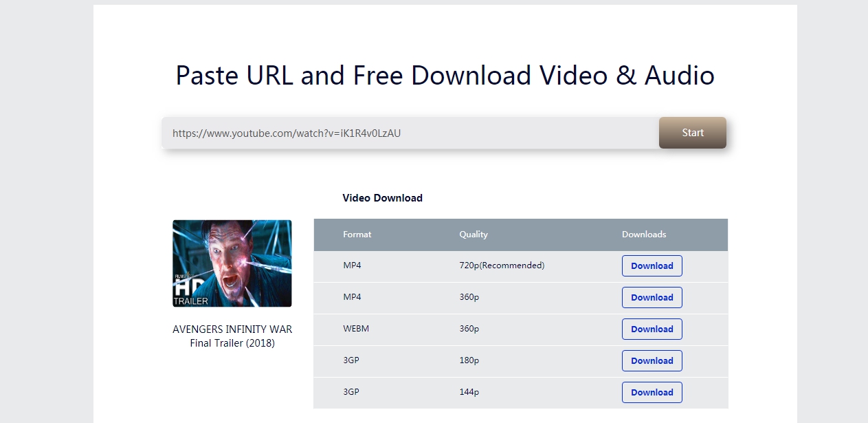This screenshot has height=423, width=868.
Task: Open the Avengers trailer thumbnail
Action: click(x=232, y=263)
